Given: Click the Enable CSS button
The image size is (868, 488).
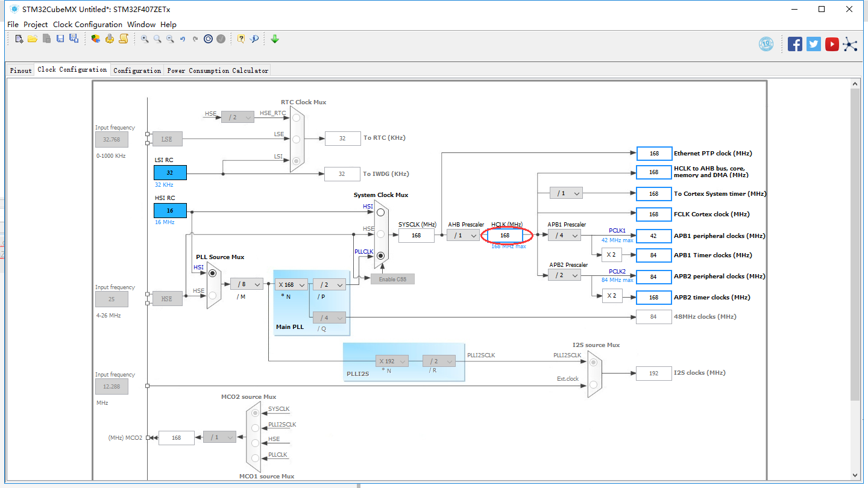Looking at the screenshot, I should (392, 278).
